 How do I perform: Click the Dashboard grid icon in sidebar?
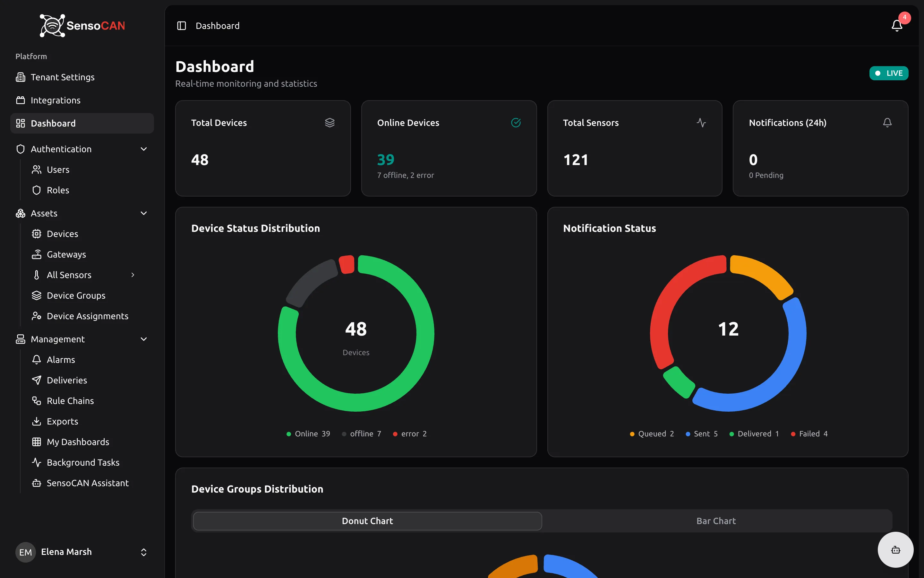click(20, 123)
